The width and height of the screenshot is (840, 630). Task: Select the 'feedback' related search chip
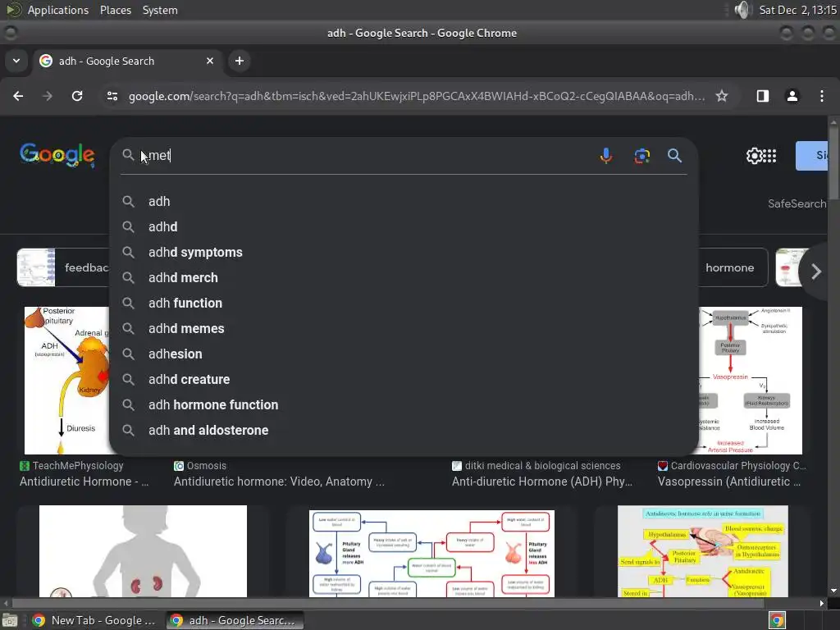63,267
